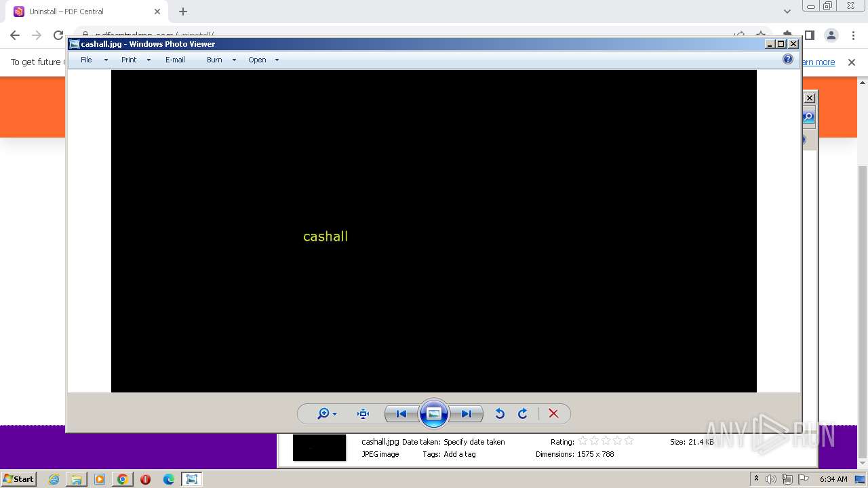Maximize the Windows Photo Viewer window
The width and height of the screenshot is (868, 488).
pyautogui.click(x=781, y=44)
